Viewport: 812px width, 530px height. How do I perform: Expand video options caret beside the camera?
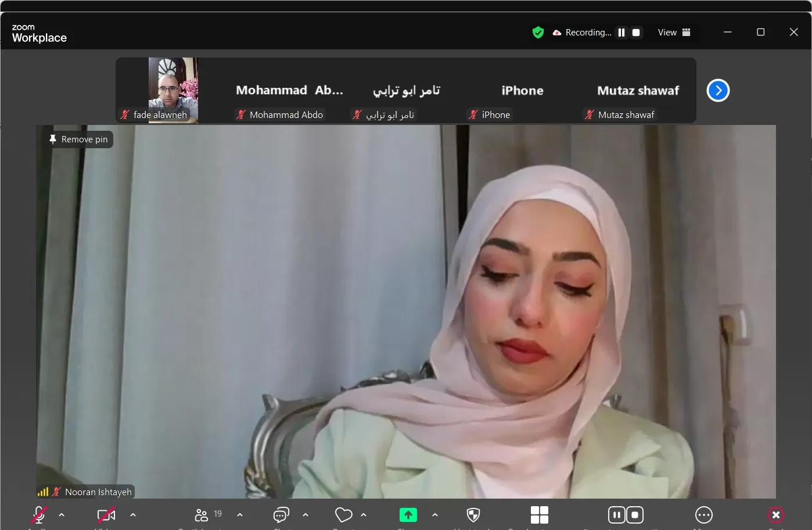tap(133, 515)
